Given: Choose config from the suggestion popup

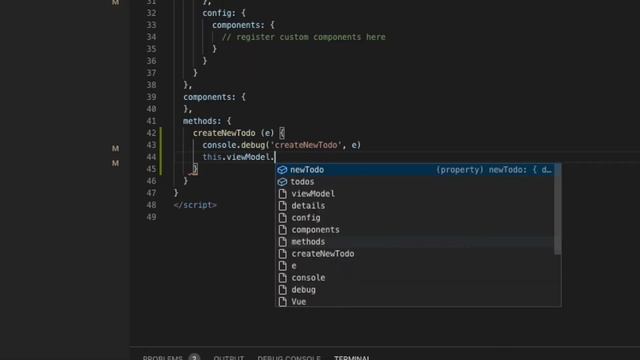Looking at the screenshot, I should (416, 218).
